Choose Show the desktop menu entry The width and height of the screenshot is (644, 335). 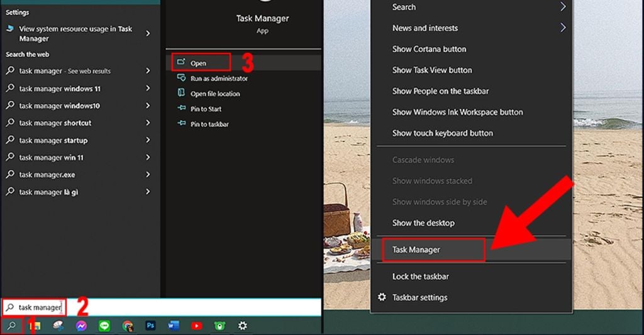click(x=423, y=222)
